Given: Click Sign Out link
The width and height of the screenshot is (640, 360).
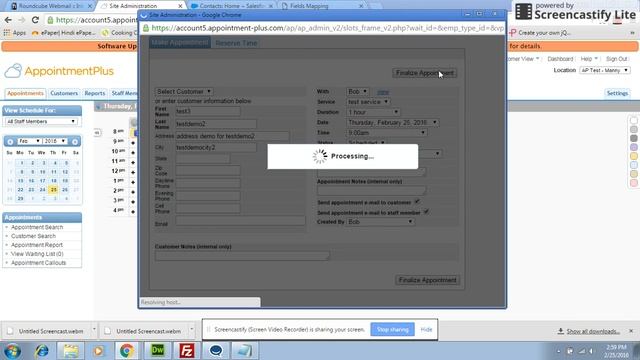Looking at the screenshot, I should click(616, 59).
